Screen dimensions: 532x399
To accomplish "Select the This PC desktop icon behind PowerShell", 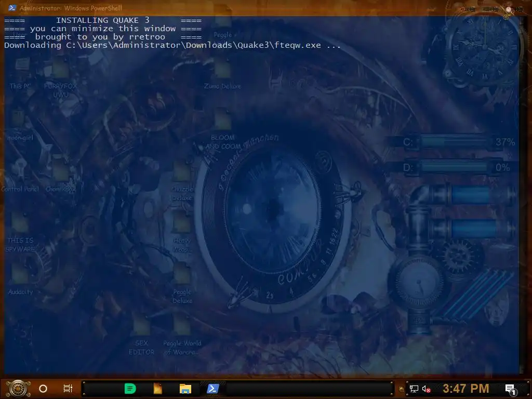I will click(20, 73).
